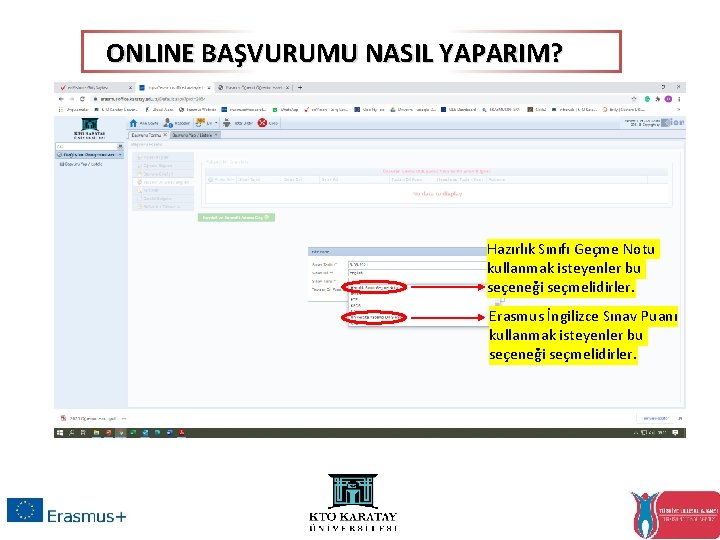Click the browser address bar
The width and height of the screenshot is (720, 540).
click(358, 99)
